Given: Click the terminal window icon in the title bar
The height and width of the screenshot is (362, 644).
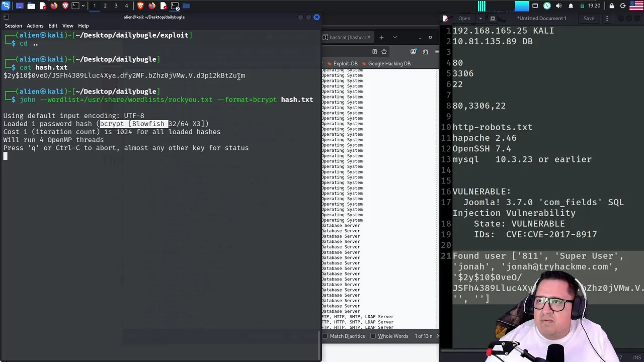Looking at the screenshot, I should pos(6,17).
